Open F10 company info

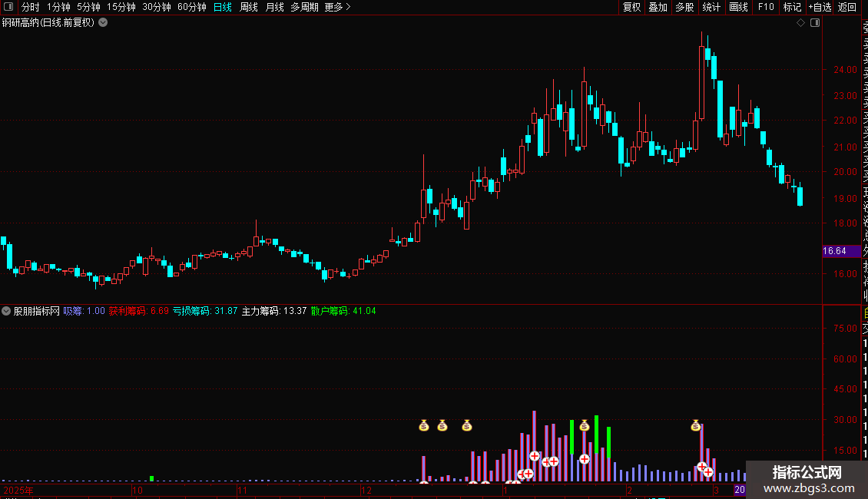pyautogui.click(x=766, y=7)
